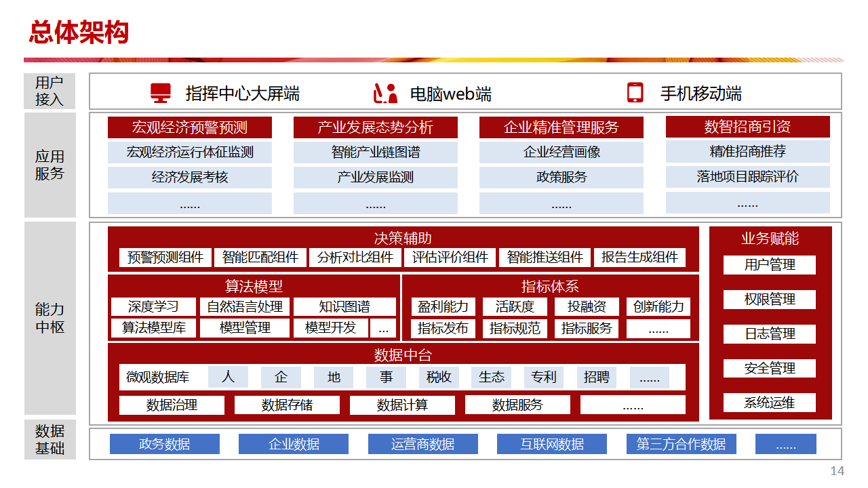Screen dimensions: 868x488
Task: Select the 自然语言处理 box
Action: 245,307
